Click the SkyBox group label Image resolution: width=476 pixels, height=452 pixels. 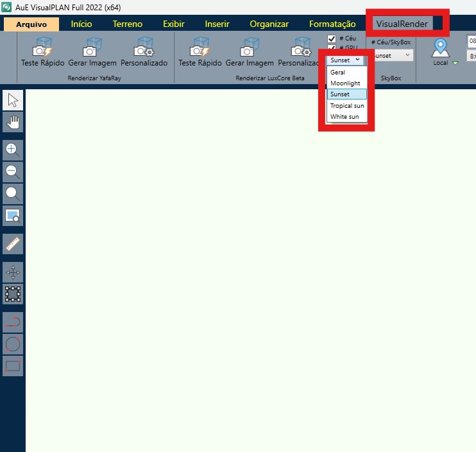pos(391,78)
